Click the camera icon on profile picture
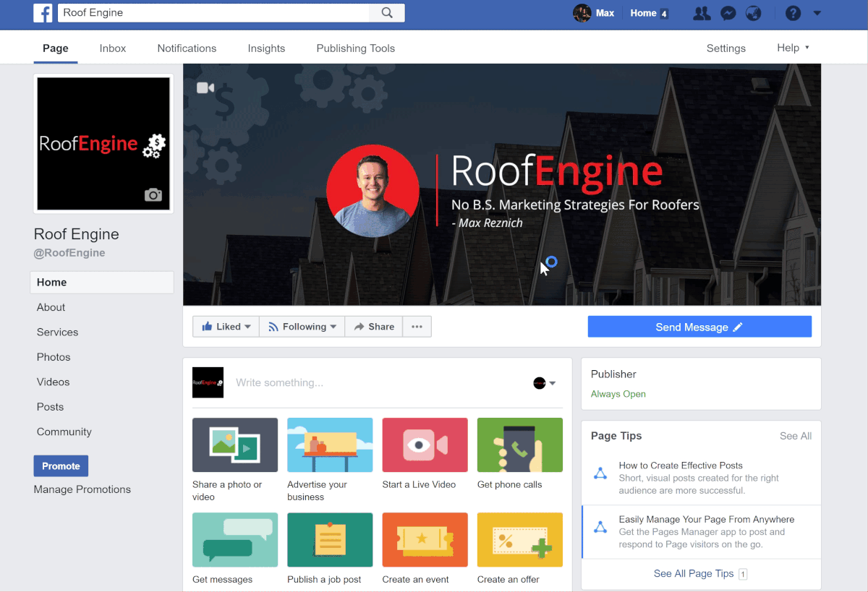This screenshot has width=868, height=592. tap(153, 194)
